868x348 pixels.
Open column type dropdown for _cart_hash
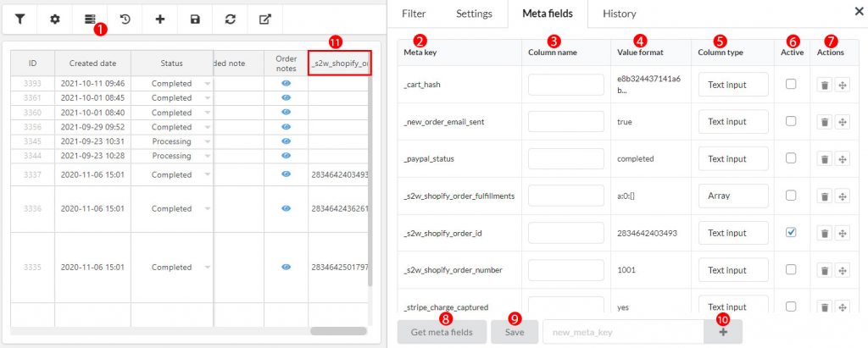click(x=733, y=85)
